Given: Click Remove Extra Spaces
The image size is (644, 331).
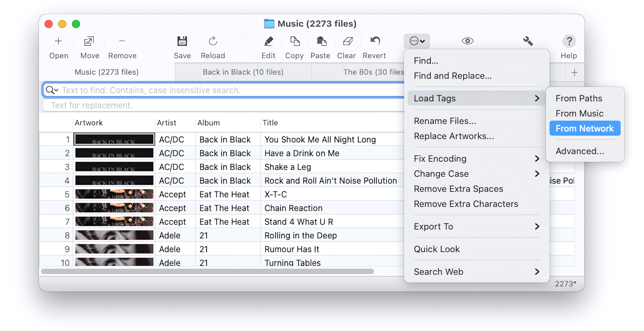Looking at the screenshot, I should click(x=459, y=189).
